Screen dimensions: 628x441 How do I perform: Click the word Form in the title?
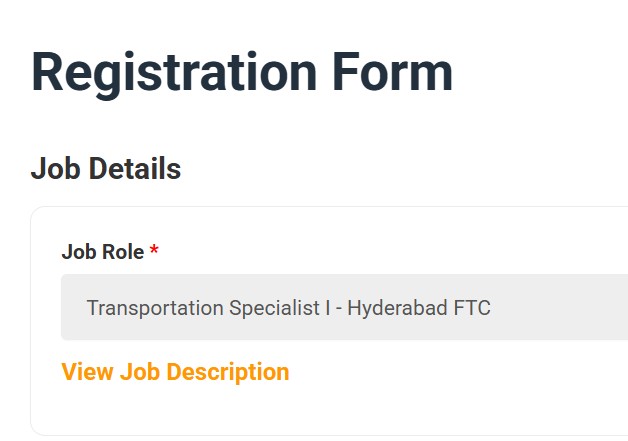(x=390, y=73)
